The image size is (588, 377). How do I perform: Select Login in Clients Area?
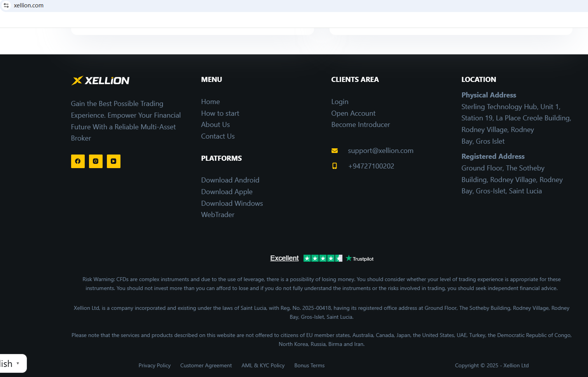tap(340, 102)
